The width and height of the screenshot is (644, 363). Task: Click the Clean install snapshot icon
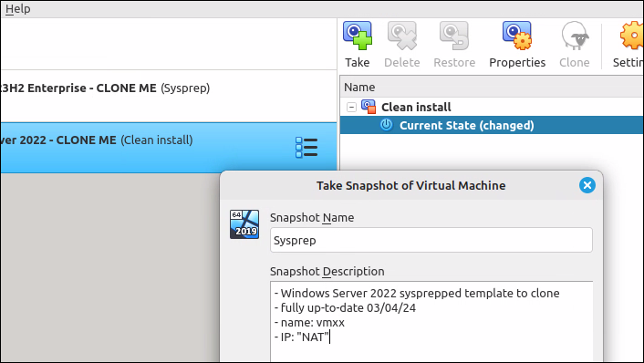click(369, 107)
